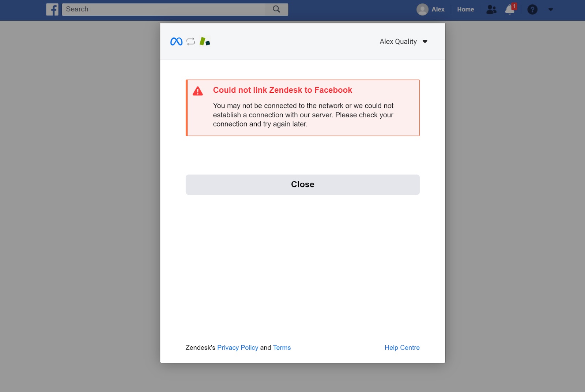Click the 'Could not link Zendesk' error heading
585x392 pixels.
pos(282,90)
